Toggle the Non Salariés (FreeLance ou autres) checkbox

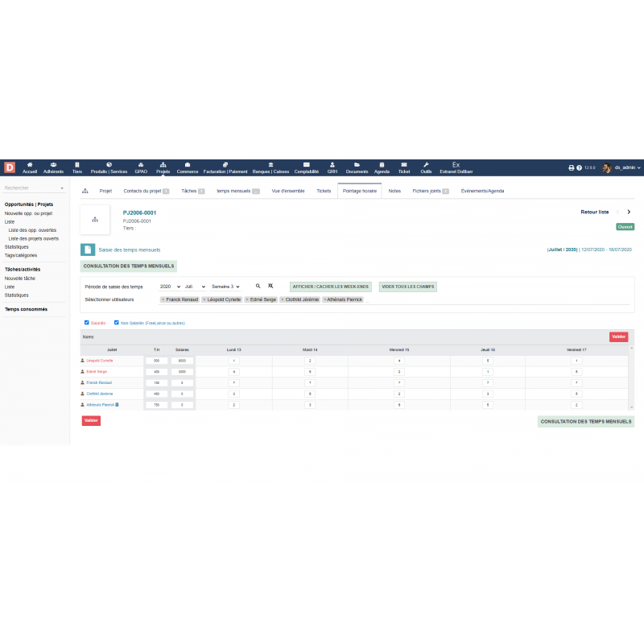click(117, 323)
